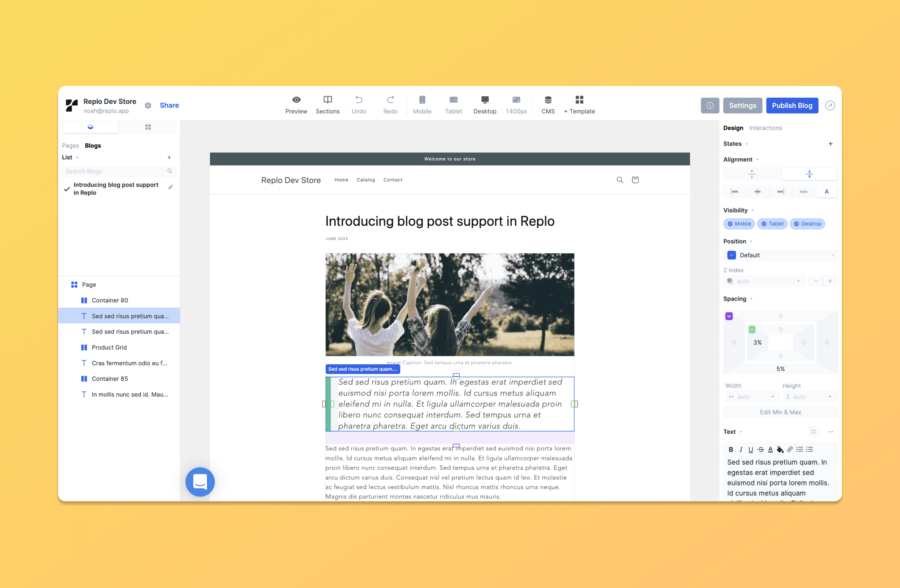Screen dimensions: 900x588
Task: Click the Replo logo
Action: pyautogui.click(x=72, y=105)
